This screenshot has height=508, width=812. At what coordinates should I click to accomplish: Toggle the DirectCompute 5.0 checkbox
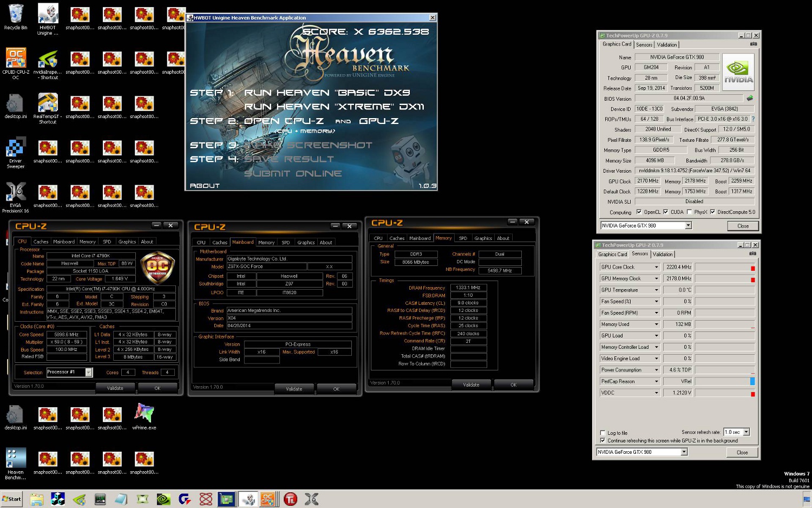712,212
